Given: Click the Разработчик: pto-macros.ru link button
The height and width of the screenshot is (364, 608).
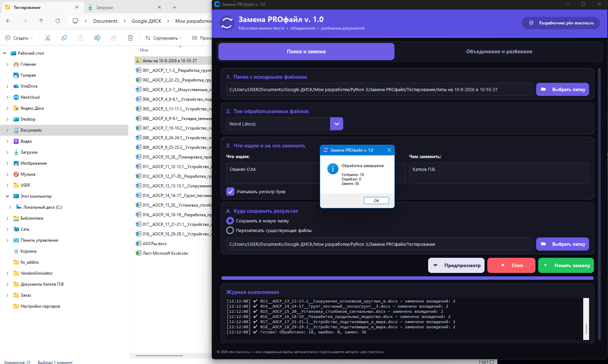Looking at the screenshot, I should 561,23.
